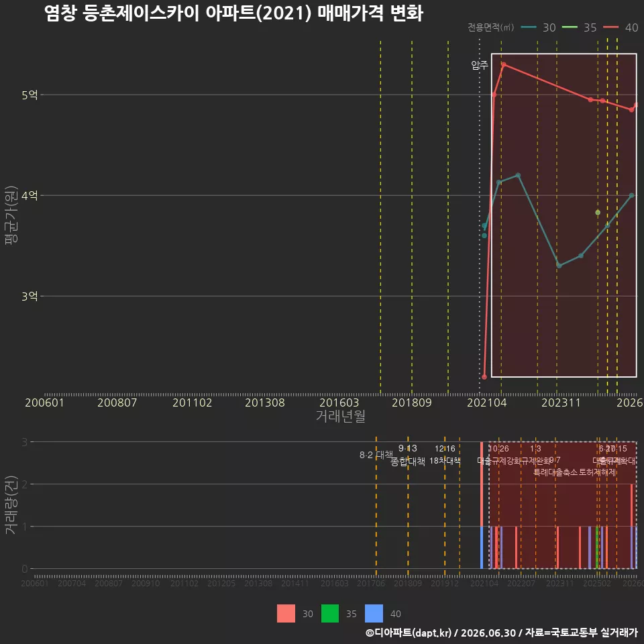This screenshot has height=644, width=644.
Task: Click the 토허제해제 annotation label
Action: coord(598,472)
